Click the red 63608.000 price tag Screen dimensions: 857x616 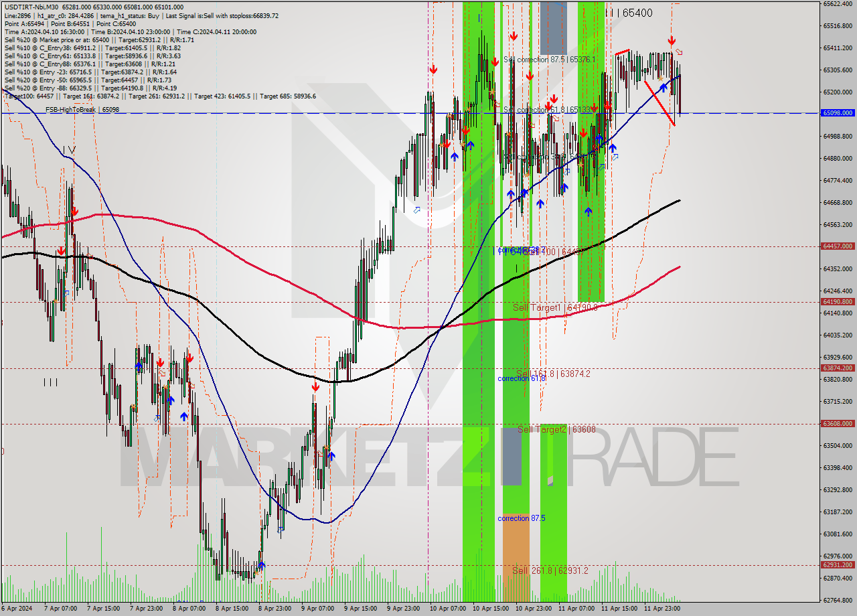(x=838, y=423)
